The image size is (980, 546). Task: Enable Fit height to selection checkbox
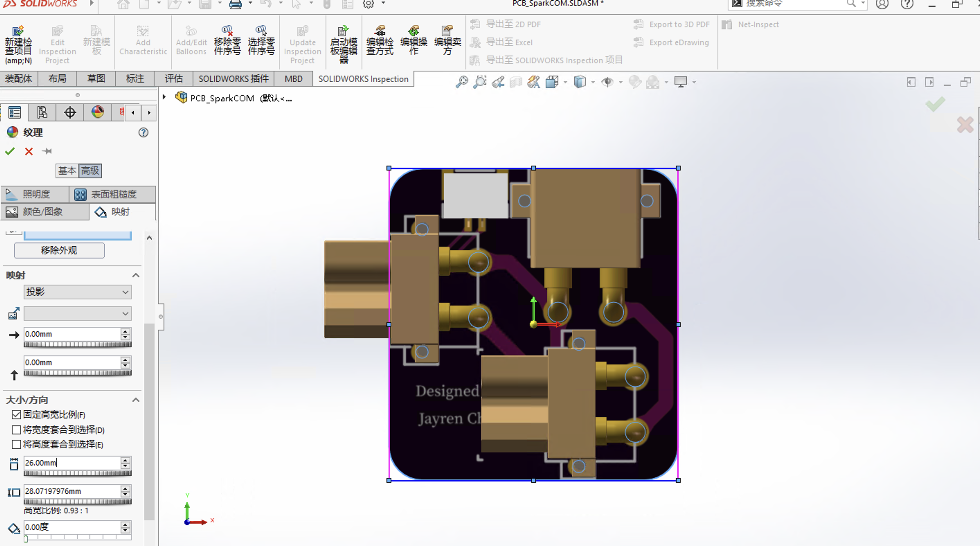16,444
